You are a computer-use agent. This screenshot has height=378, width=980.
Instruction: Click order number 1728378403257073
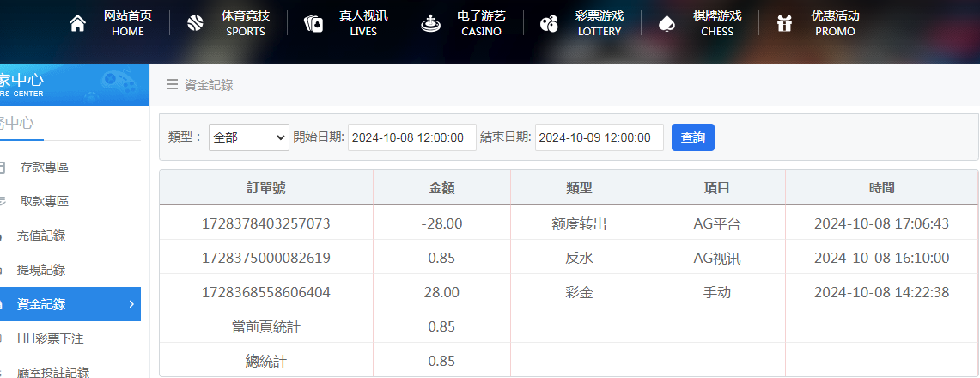tap(265, 223)
